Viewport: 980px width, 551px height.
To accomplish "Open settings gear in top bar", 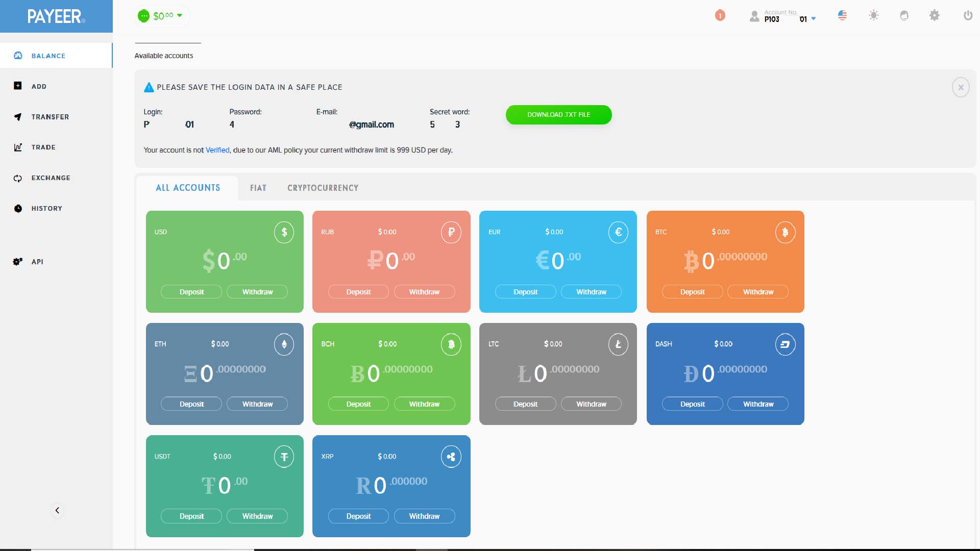I will [x=934, y=15].
